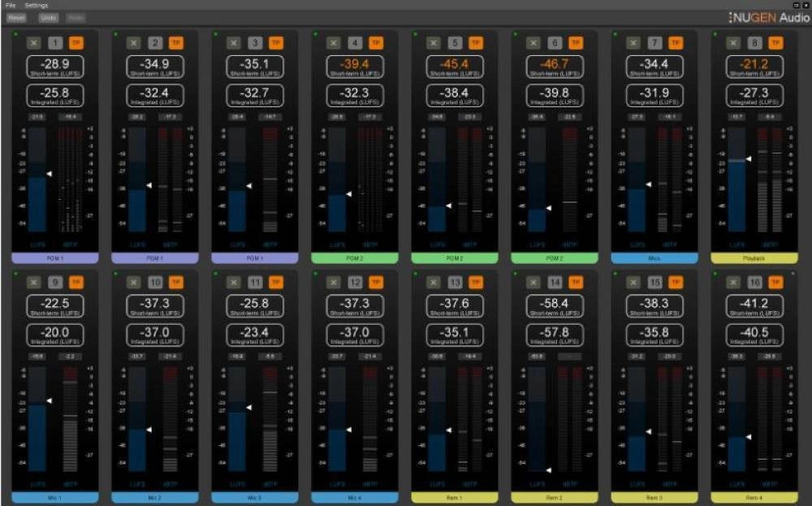This screenshot has height=506, width=812.
Task: Click the yellow Playback label on meter 8
Action: 754,258
